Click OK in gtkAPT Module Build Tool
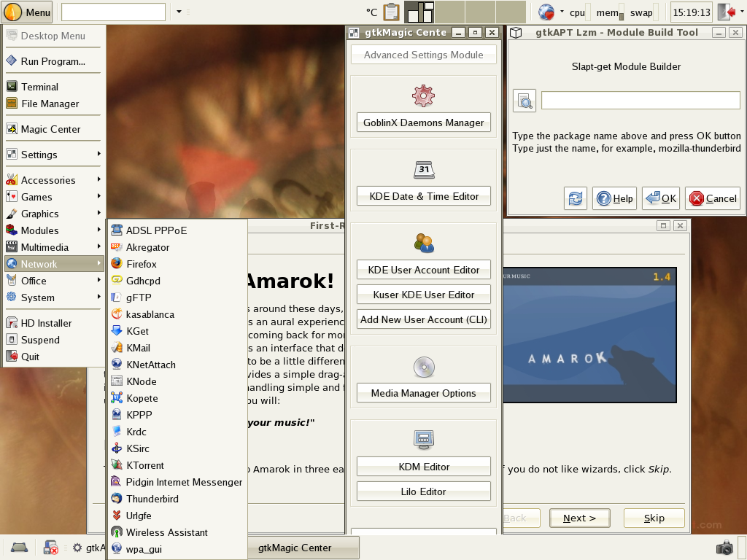 tap(661, 198)
